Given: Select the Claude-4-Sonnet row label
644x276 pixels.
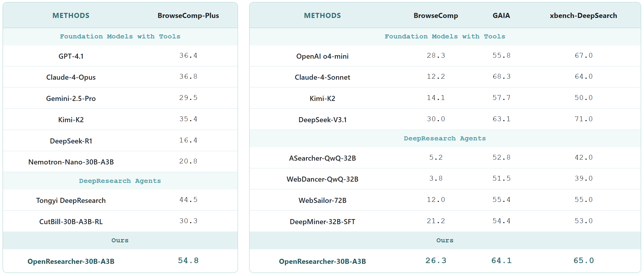Looking at the screenshot, I should [x=322, y=77].
